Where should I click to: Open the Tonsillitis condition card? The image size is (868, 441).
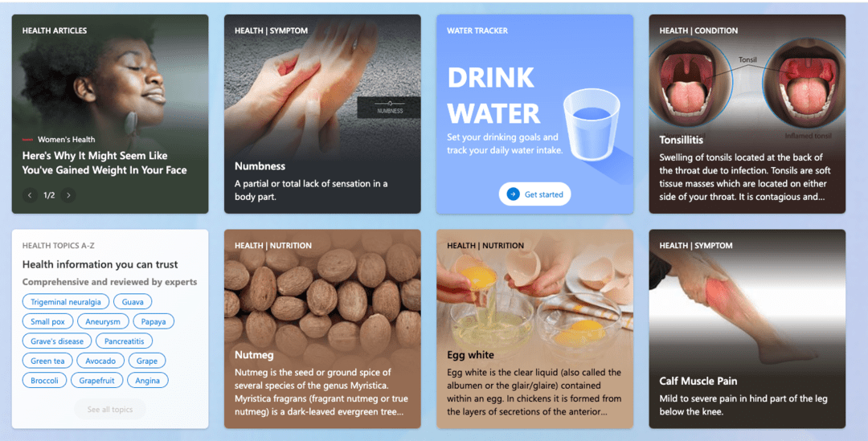click(747, 114)
